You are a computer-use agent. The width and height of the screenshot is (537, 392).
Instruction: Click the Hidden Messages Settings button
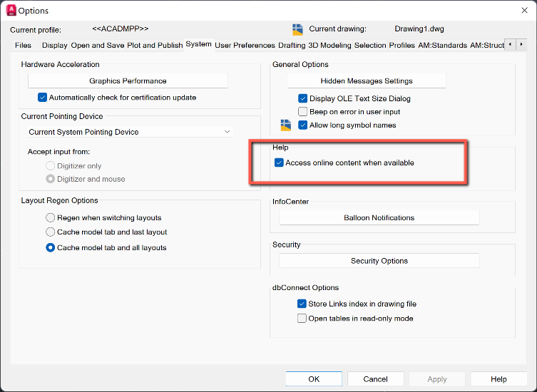(x=367, y=81)
